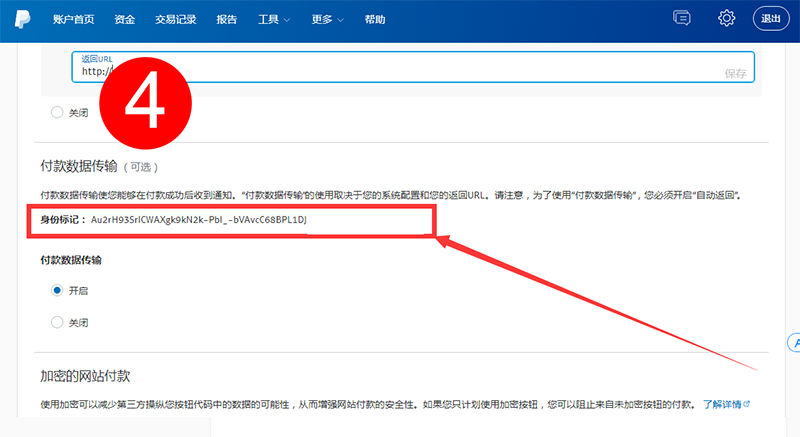Click 保存 in the return URL field
Screen dimensions: 800x437
point(735,73)
